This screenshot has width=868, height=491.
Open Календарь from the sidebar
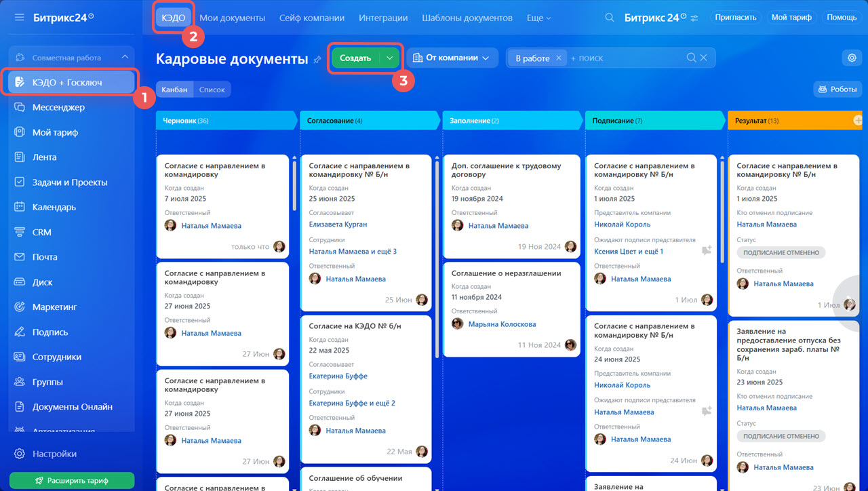(54, 207)
